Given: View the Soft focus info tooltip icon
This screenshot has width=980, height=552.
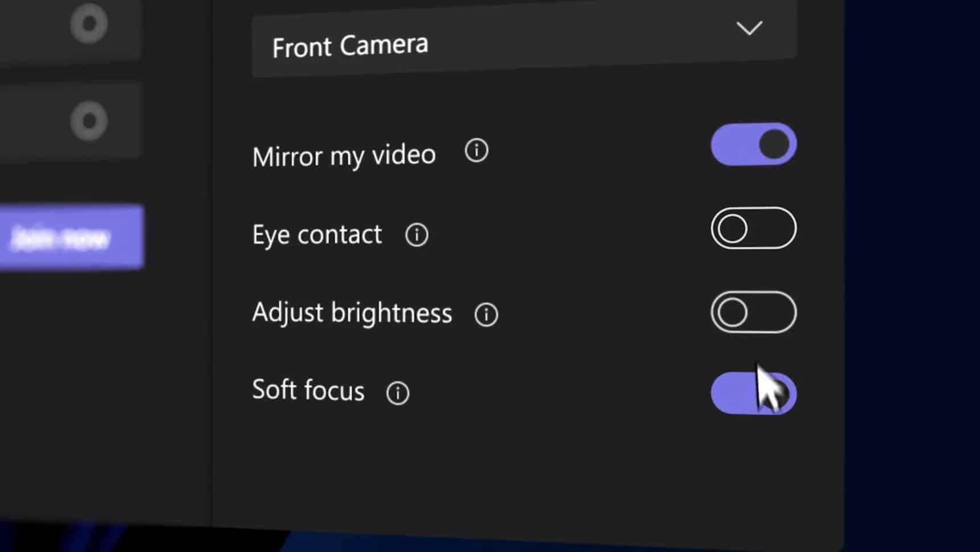Looking at the screenshot, I should 398,393.
